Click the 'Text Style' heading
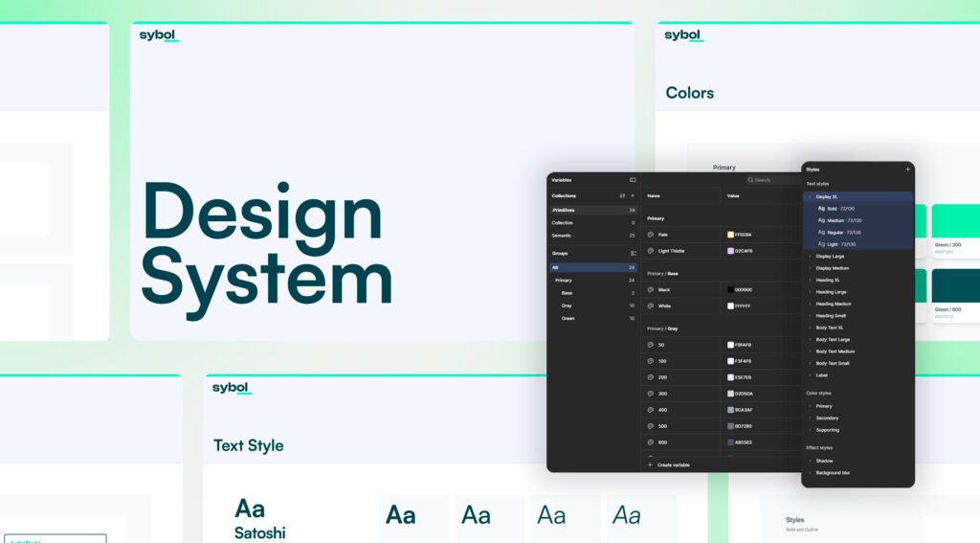980x543 pixels. click(x=248, y=445)
